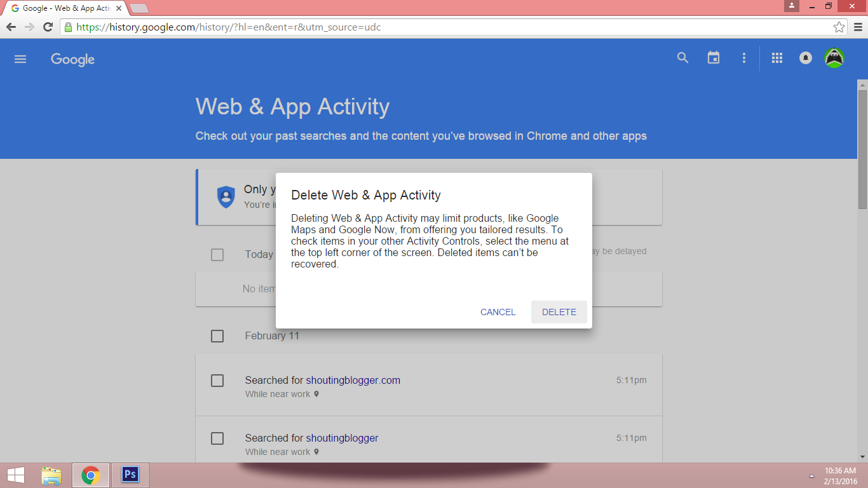Check the February 11 checkbox

pyautogui.click(x=217, y=335)
